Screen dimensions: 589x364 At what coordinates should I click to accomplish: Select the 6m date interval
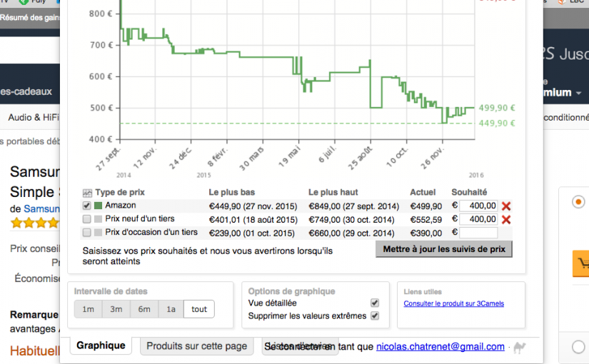click(x=144, y=309)
